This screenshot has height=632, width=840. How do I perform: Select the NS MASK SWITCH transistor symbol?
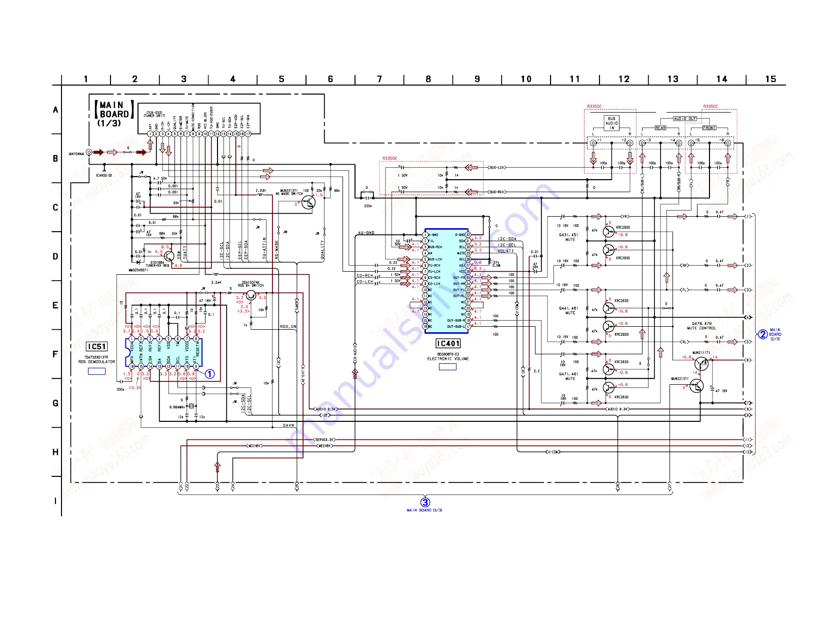pyautogui.click(x=308, y=203)
